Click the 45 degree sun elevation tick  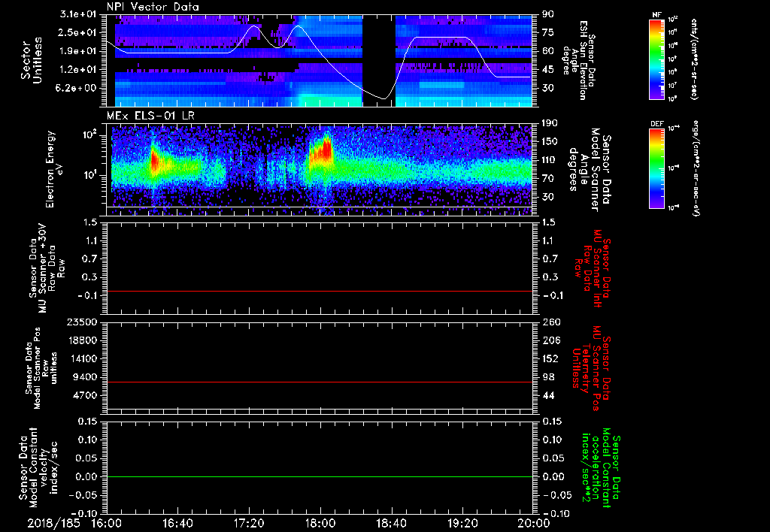[548, 70]
